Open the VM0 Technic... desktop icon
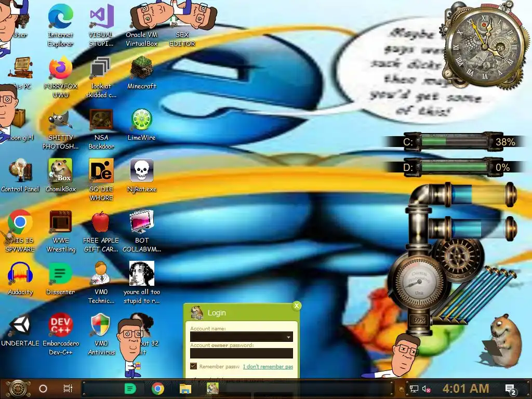 coord(101,283)
